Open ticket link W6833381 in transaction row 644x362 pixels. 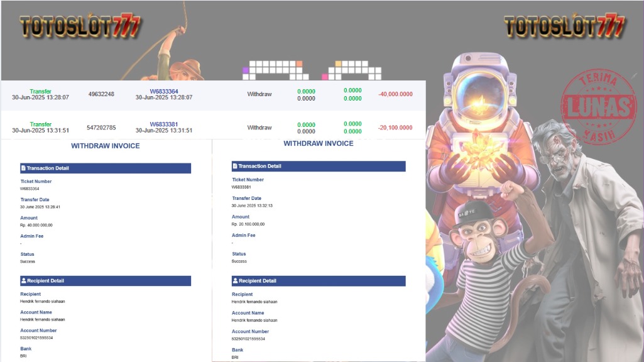tap(164, 124)
